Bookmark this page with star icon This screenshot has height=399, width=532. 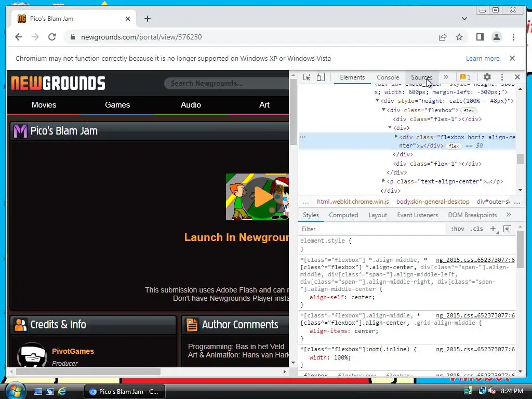pos(459,37)
